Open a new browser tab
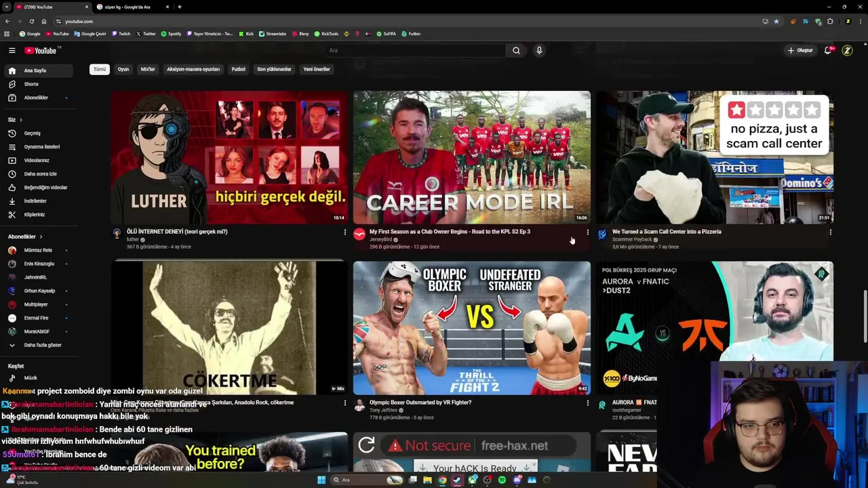The height and width of the screenshot is (488, 868). tap(179, 7)
